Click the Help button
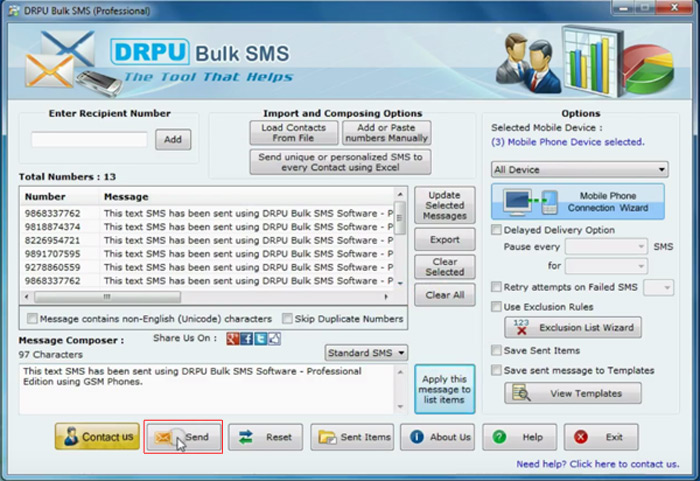700x481 pixels. tap(520, 437)
